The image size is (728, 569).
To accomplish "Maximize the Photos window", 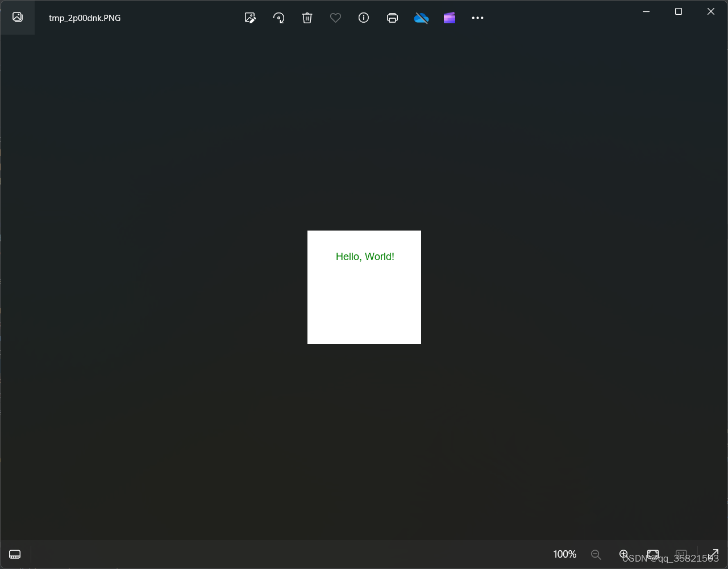I will coord(678,11).
